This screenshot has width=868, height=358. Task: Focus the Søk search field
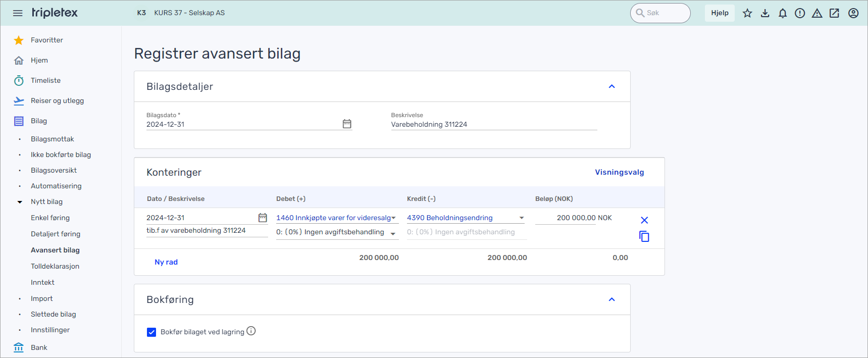click(660, 13)
